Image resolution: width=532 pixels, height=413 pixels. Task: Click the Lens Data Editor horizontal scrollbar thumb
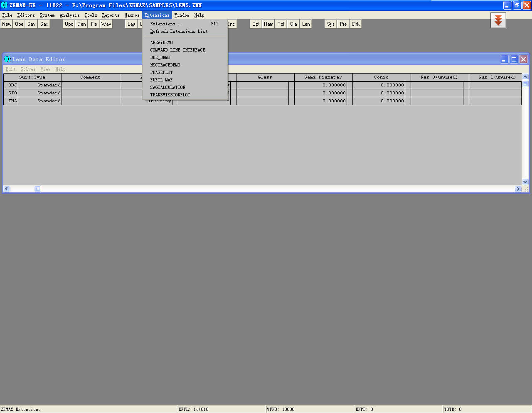click(37, 189)
